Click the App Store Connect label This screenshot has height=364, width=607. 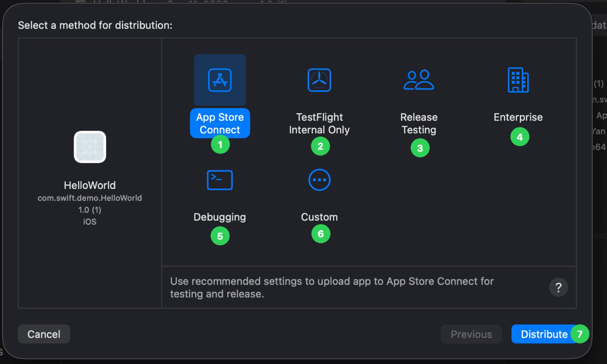coord(220,123)
